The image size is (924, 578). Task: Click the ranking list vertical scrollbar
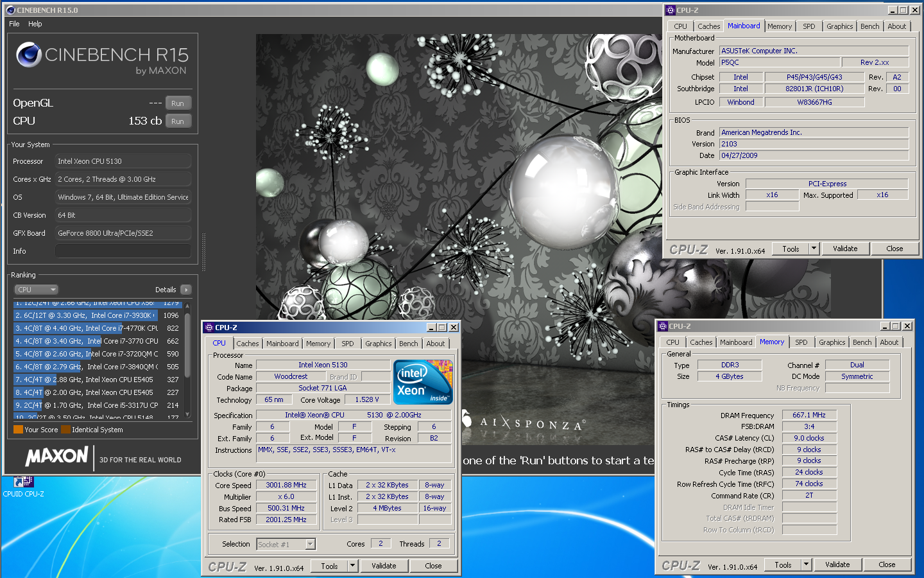tap(187, 360)
